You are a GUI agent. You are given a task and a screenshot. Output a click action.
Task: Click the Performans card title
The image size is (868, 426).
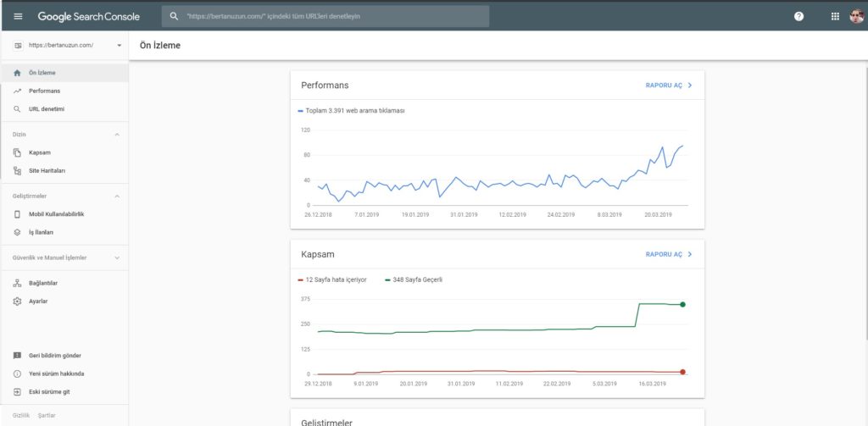[325, 86]
